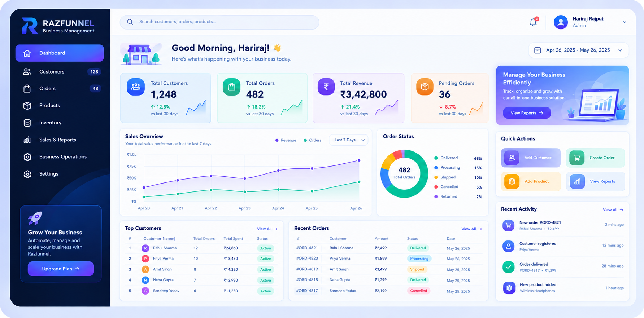
Task: Expand the user account menu chevron
Action: pyautogui.click(x=625, y=22)
